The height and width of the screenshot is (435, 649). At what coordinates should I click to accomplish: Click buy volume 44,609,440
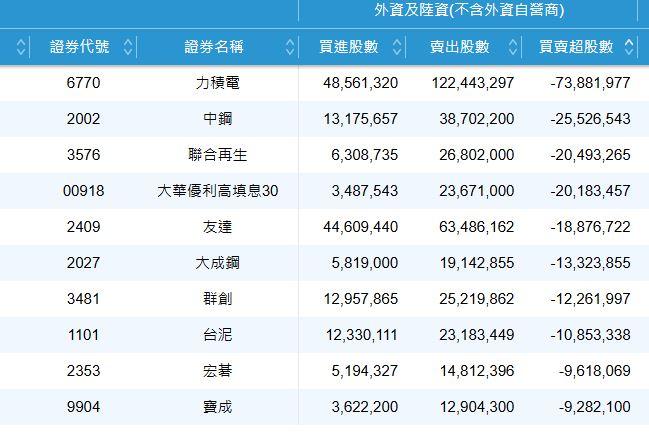tap(361, 227)
